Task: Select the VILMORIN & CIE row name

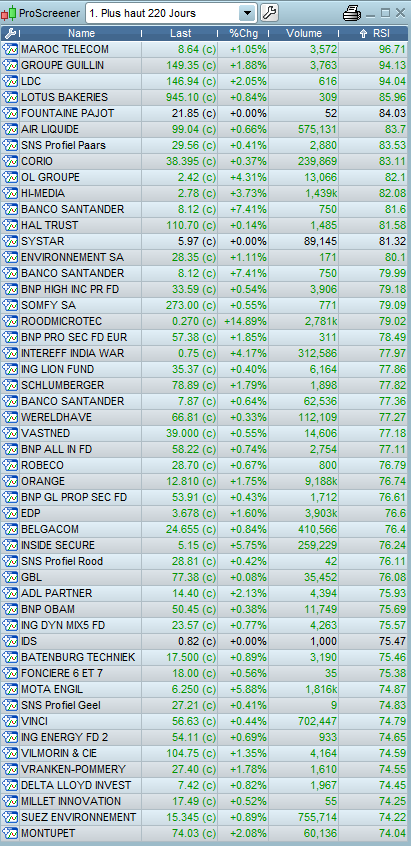Action: point(59,753)
